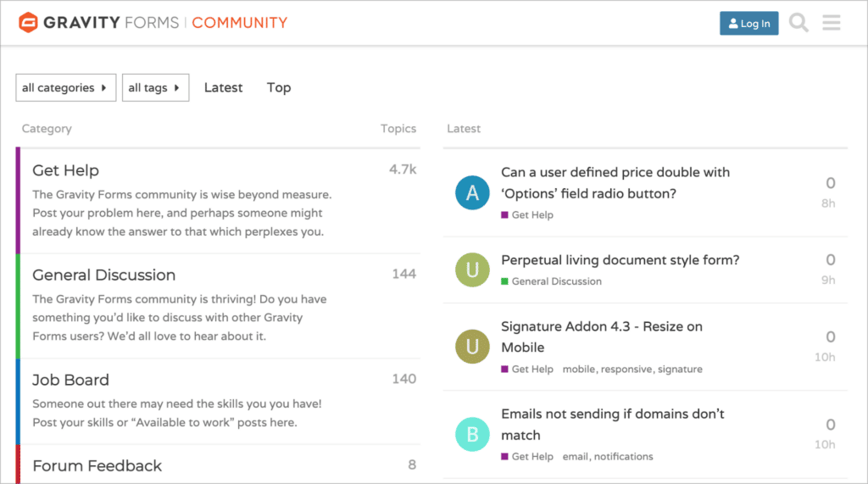Open the Get Help category
This screenshot has width=868, height=484.
point(65,170)
